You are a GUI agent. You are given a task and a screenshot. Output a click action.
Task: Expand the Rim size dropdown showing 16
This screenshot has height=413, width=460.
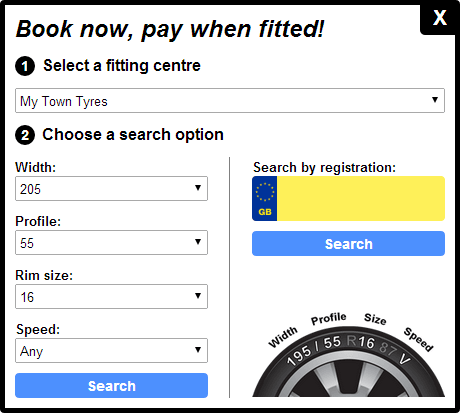tap(111, 296)
